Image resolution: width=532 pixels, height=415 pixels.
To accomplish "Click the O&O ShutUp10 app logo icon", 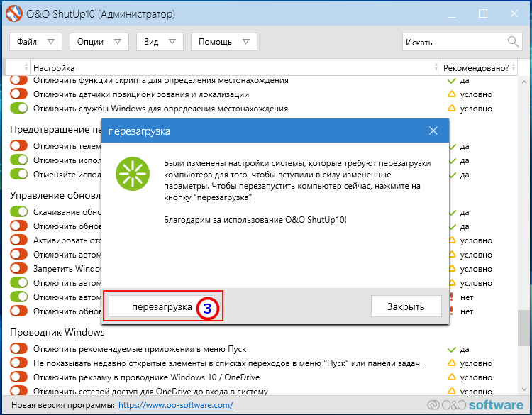I will pos(14,14).
